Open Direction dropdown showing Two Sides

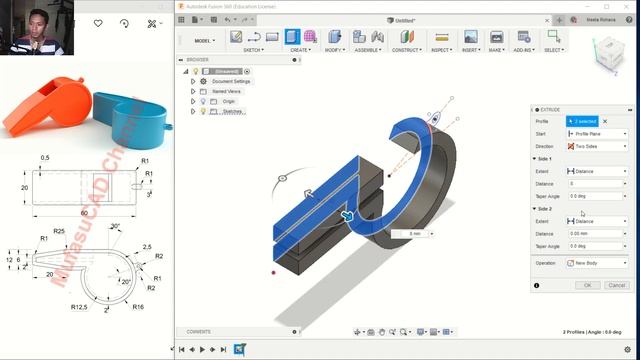pos(597,146)
